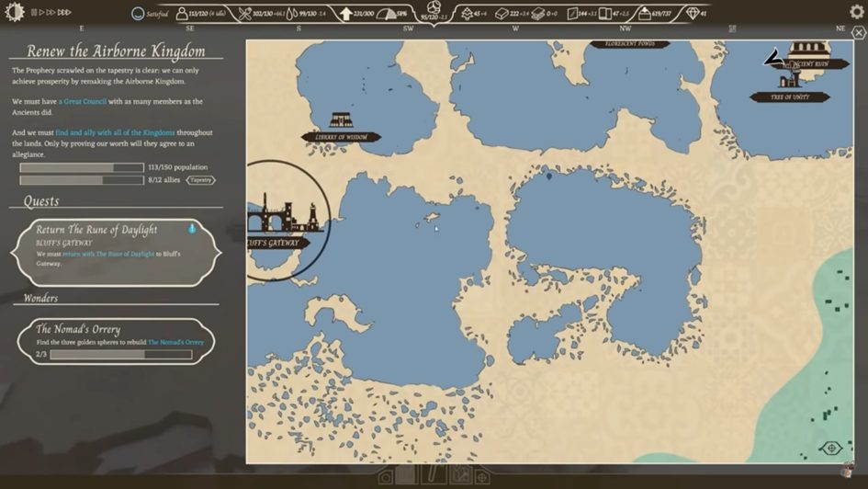868x489 pixels.
Task: Set game to triple fast-forward speed
Action: (64, 12)
